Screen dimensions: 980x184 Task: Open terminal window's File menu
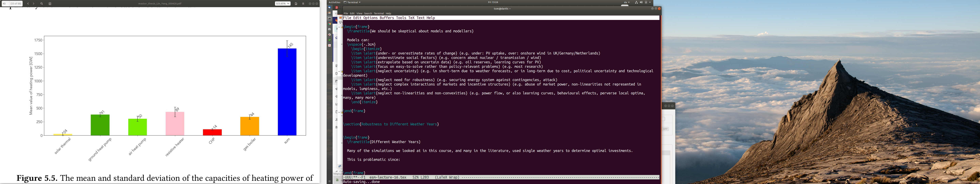346,13
